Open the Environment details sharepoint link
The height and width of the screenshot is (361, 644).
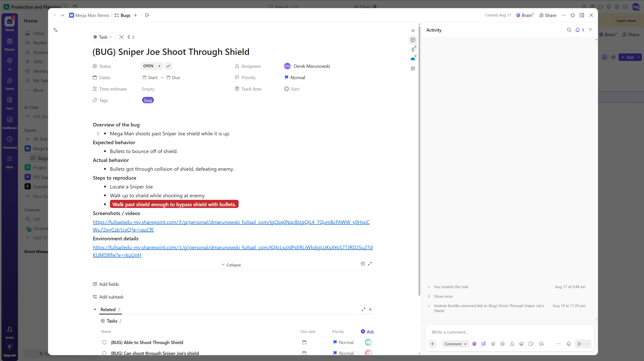pos(233,251)
